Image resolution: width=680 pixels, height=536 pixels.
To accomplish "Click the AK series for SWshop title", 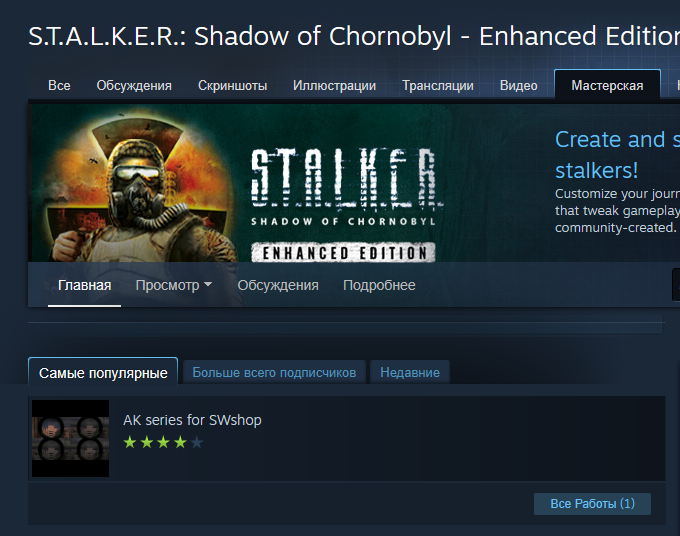I will pos(192,420).
